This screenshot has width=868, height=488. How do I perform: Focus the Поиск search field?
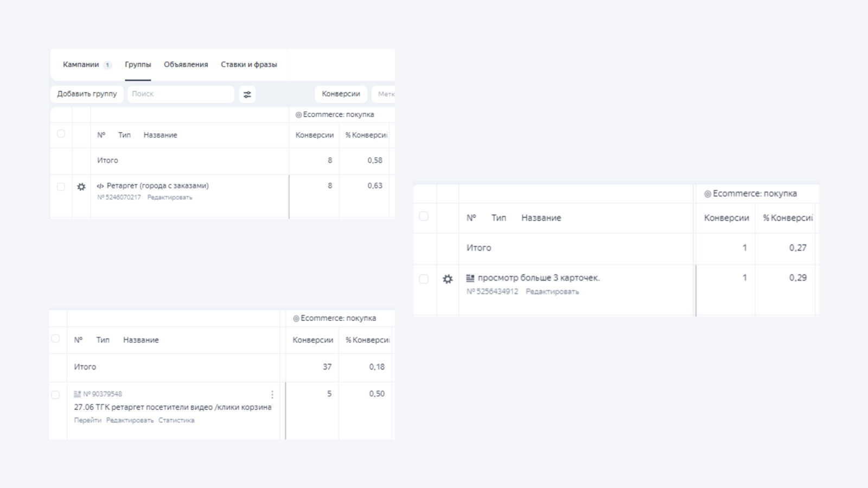coord(181,94)
